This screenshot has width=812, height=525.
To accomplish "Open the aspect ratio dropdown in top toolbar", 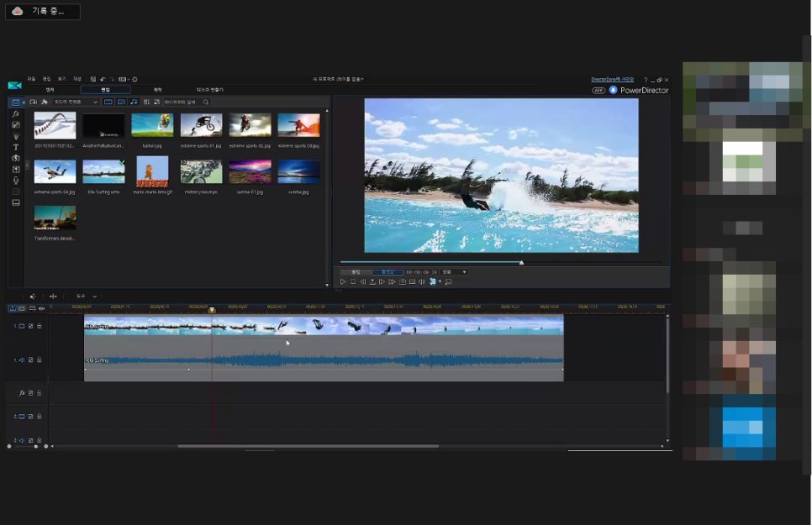I will [x=124, y=79].
